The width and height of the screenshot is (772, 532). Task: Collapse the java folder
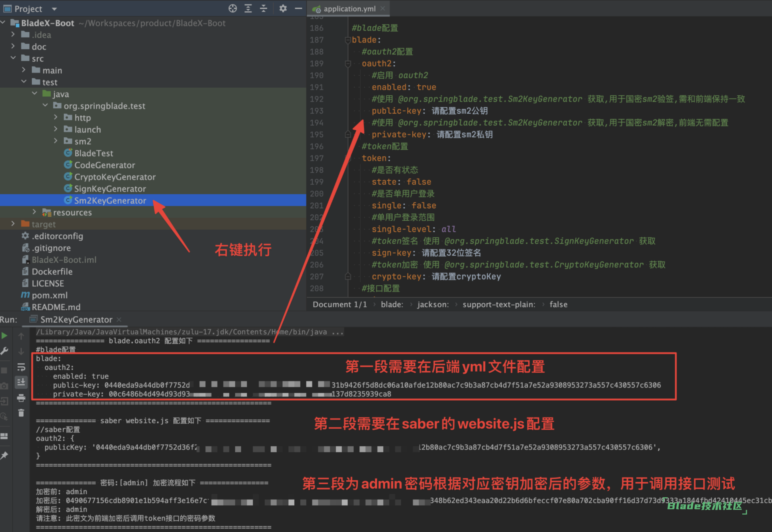[34, 93]
